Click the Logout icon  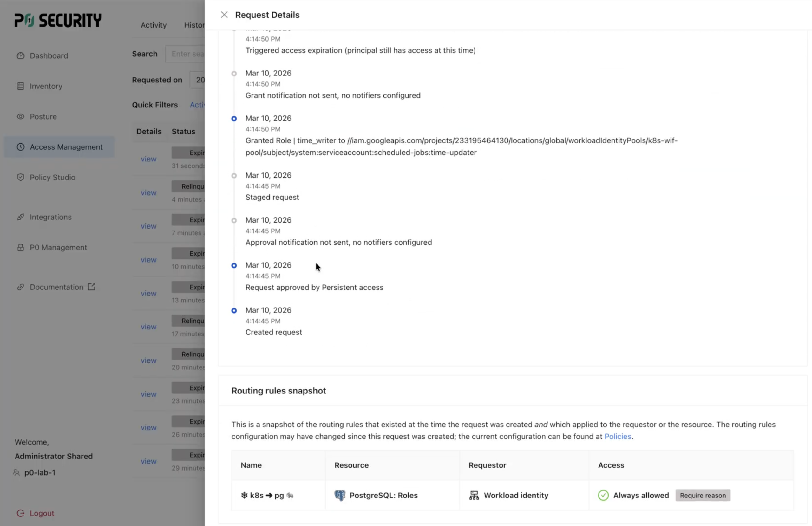click(21, 513)
